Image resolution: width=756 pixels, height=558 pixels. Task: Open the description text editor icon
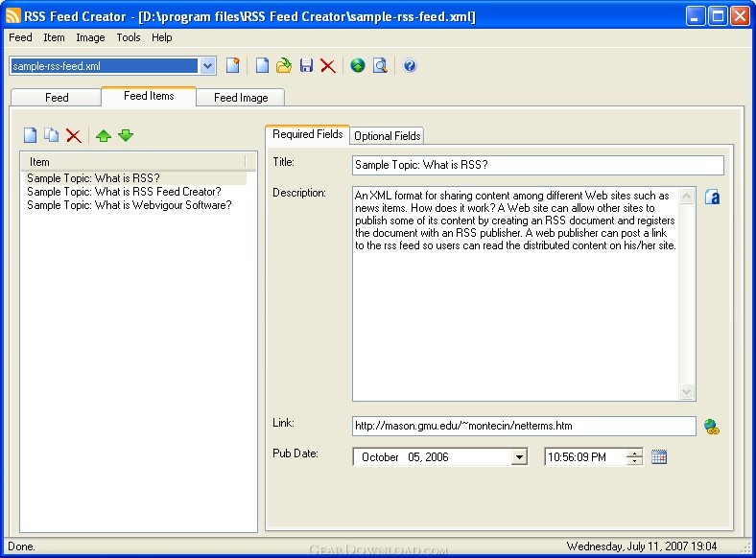712,197
